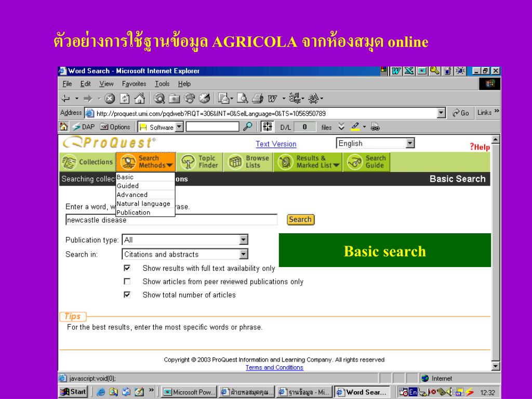532x399 pixels.
Task: Select Advanced from Search Methods menu
Action: 145,195
